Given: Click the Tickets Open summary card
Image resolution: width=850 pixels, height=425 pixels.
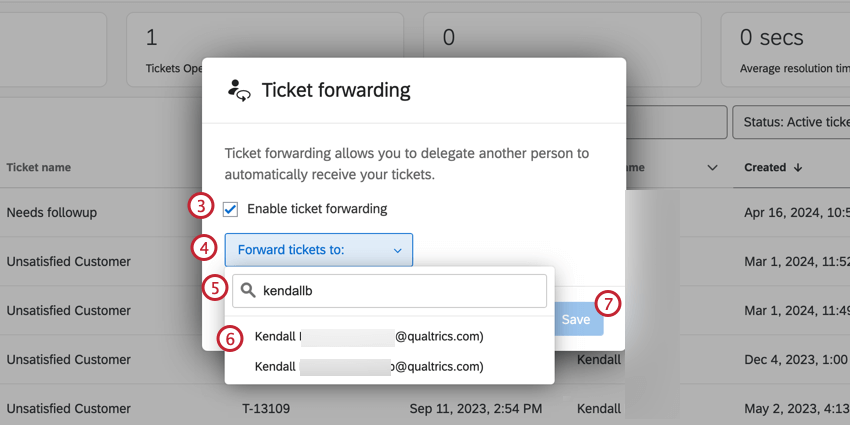Looking at the screenshot, I should 165,50.
